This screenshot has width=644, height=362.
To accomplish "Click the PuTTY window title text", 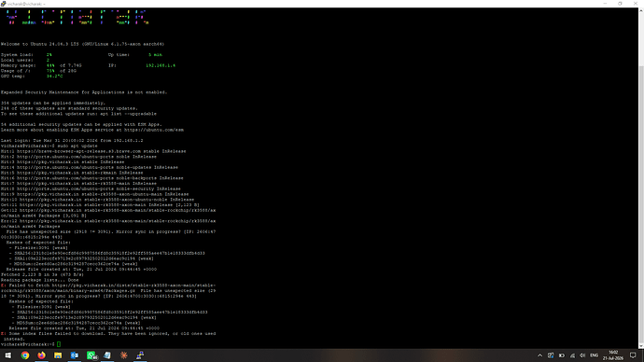I will [x=26, y=4].
